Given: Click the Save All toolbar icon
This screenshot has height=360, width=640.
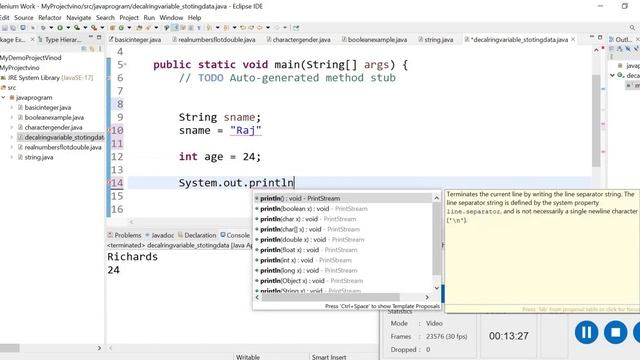Looking at the screenshot, I should pyautogui.click(x=13, y=28).
